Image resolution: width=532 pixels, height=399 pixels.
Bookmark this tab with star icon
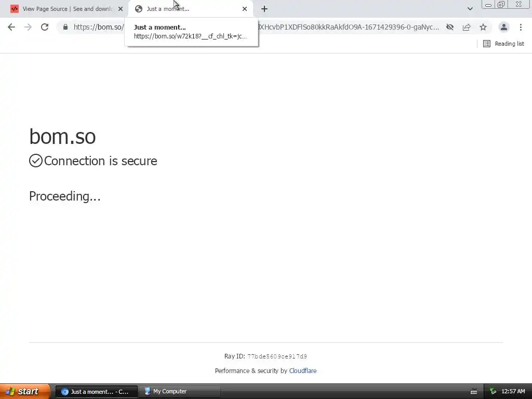point(483,27)
